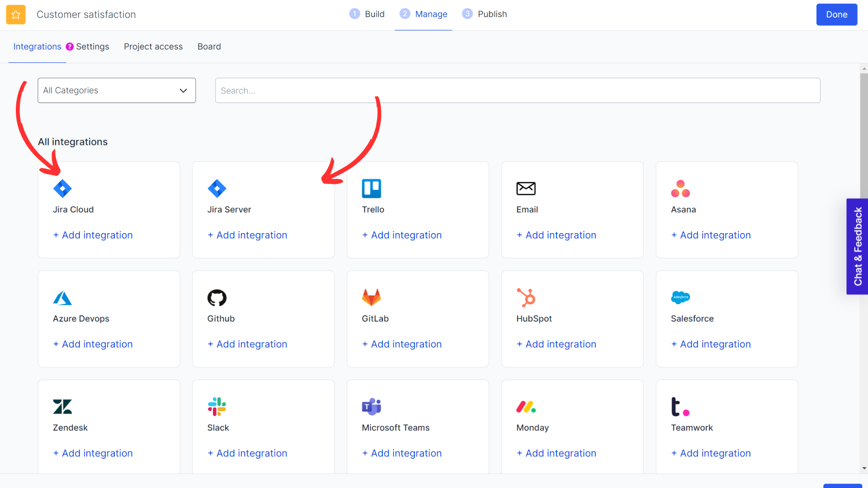Viewport: 868px width, 488px height.
Task: Open the All Categories dropdown
Action: (117, 90)
